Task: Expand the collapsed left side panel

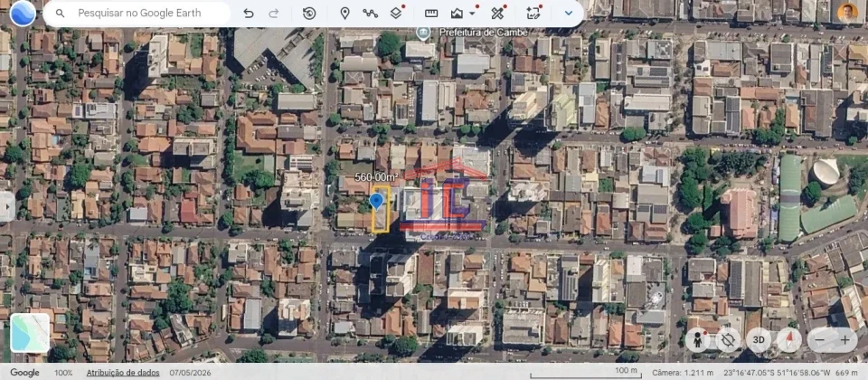Action: click(x=6, y=206)
